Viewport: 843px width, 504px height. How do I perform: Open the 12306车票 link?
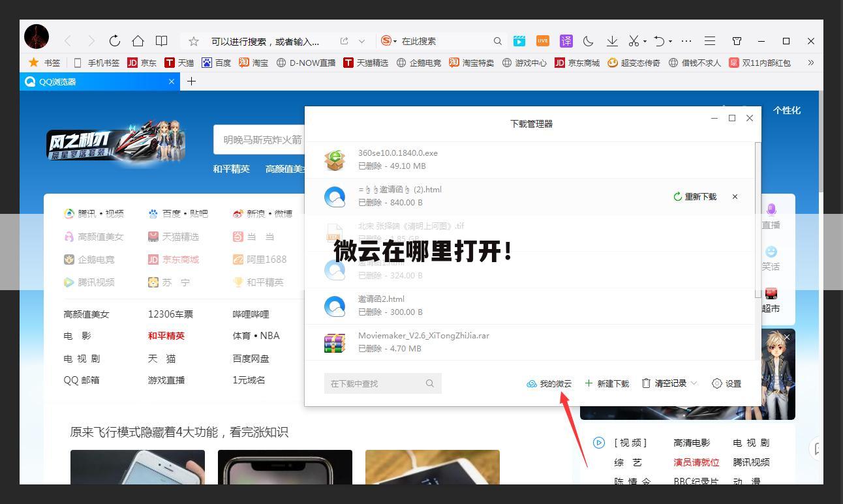[x=170, y=314]
